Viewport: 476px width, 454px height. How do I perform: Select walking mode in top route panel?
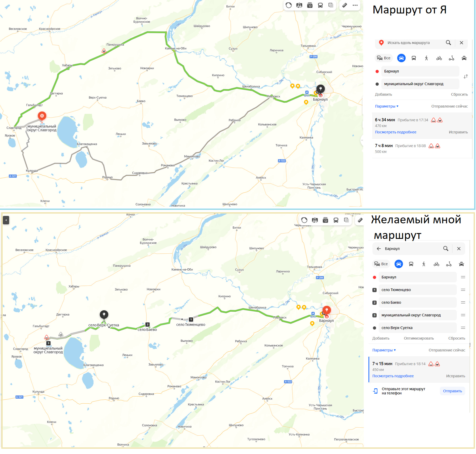tap(426, 58)
